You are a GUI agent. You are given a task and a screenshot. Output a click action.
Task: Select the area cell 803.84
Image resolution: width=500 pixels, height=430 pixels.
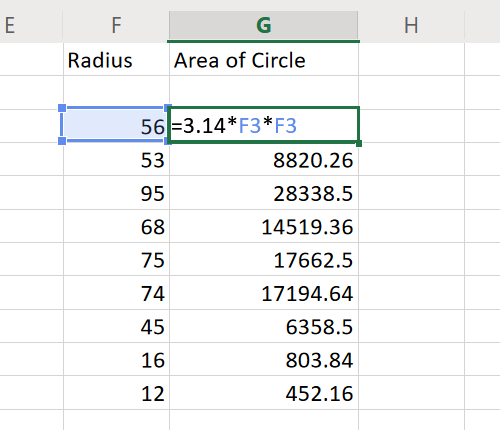coord(264,359)
